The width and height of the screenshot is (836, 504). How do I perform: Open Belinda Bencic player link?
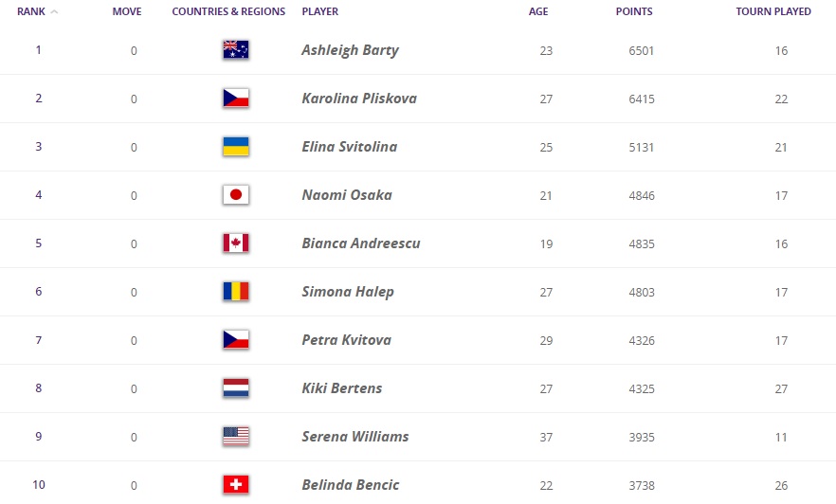351,485
